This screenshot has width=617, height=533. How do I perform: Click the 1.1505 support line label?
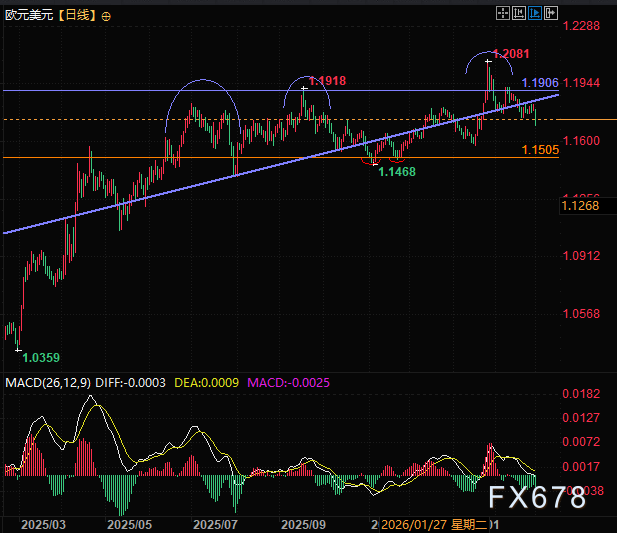(x=540, y=150)
